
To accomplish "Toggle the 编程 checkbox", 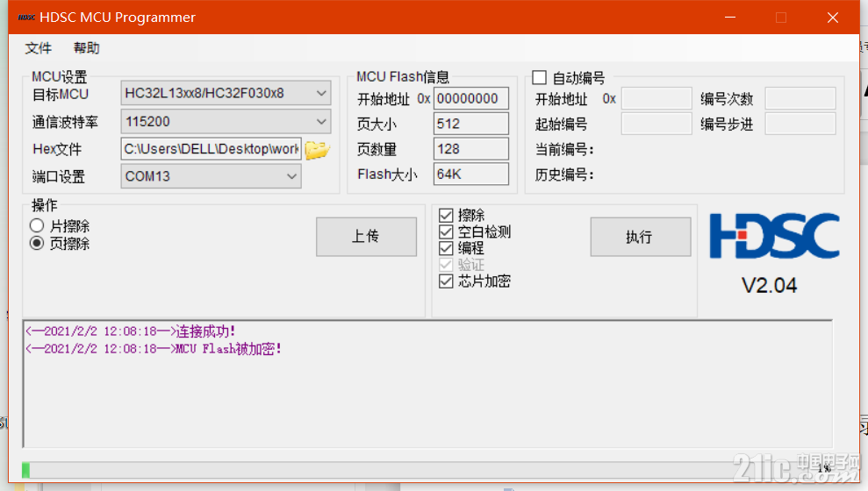I will (x=446, y=248).
